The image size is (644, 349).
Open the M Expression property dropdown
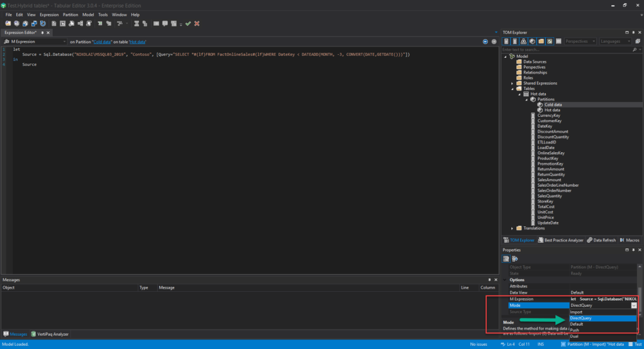click(x=35, y=42)
